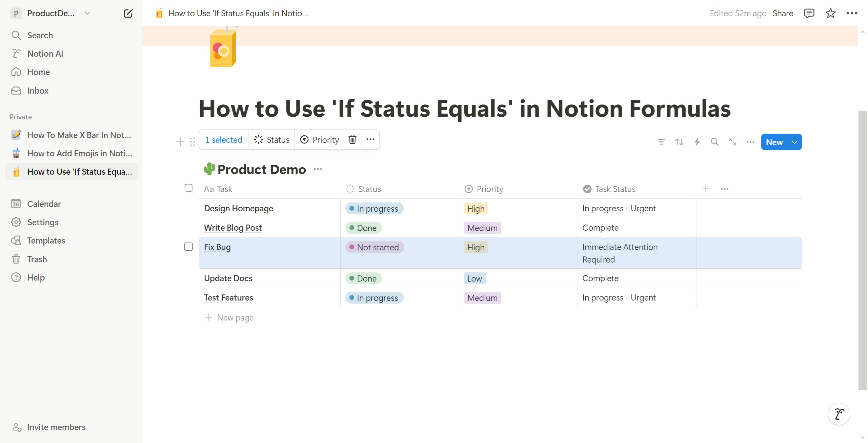Open column header more options ellipsis

tap(725, 189)
